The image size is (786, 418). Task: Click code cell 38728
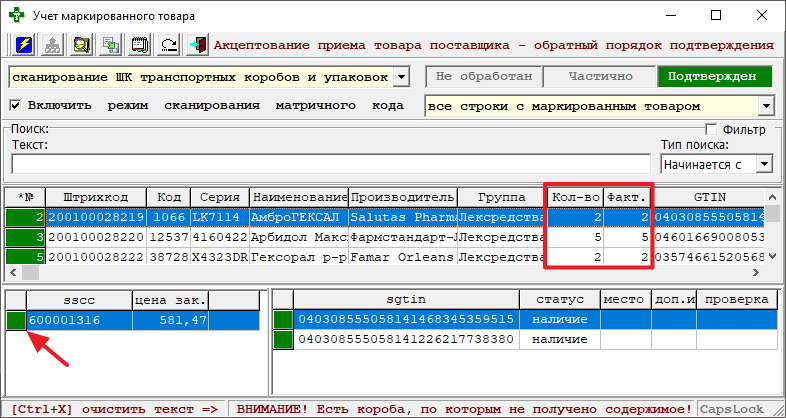168,257
